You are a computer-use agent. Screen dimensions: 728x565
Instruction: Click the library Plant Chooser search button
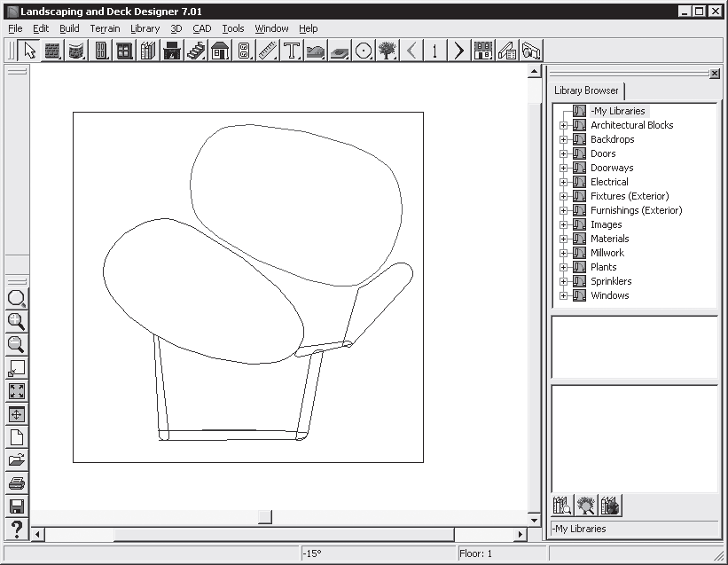point(586,506)
